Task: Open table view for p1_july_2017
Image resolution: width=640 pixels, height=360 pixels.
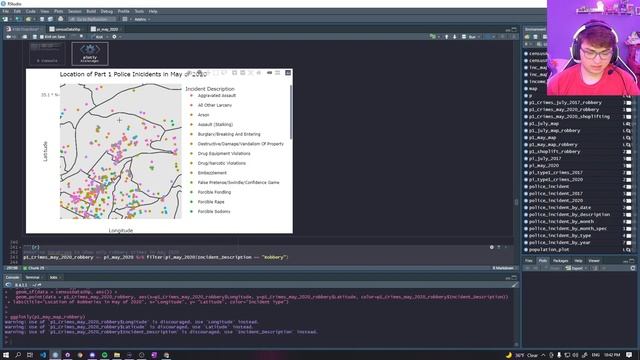Action: (x=629, y=159)
